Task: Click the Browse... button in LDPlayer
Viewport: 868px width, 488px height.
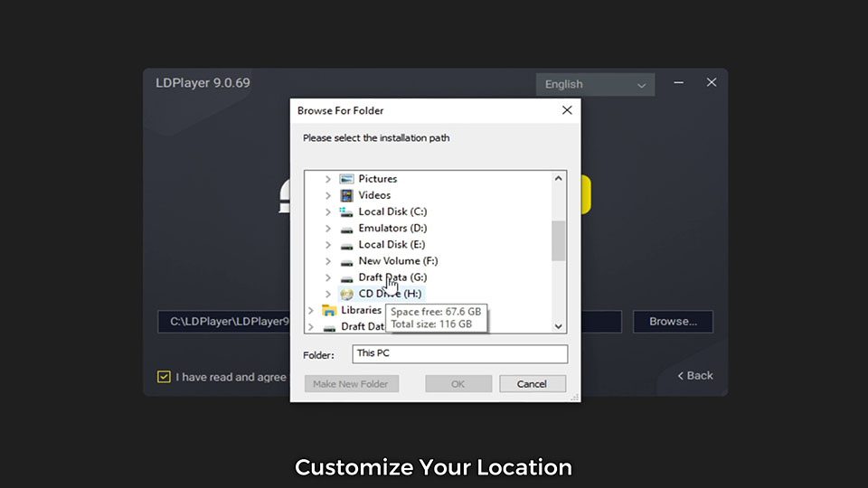Action: [x=673, y=322]
